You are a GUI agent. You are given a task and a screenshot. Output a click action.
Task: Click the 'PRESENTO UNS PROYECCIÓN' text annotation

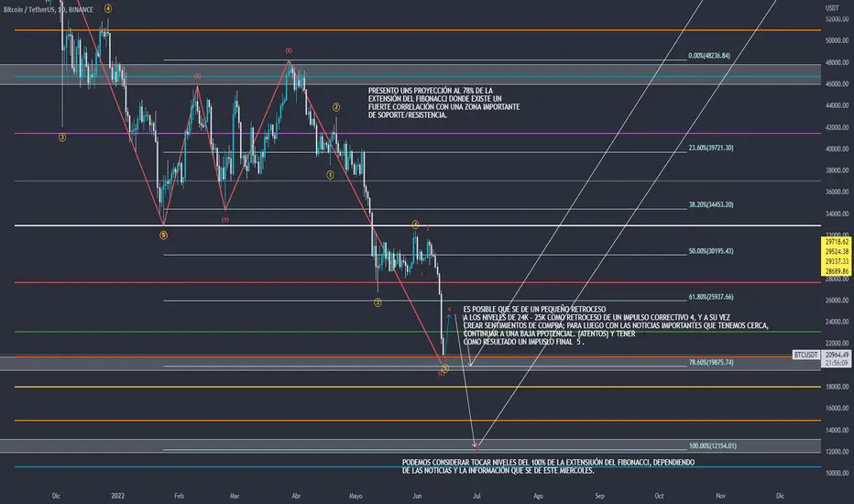click(443, 103)
